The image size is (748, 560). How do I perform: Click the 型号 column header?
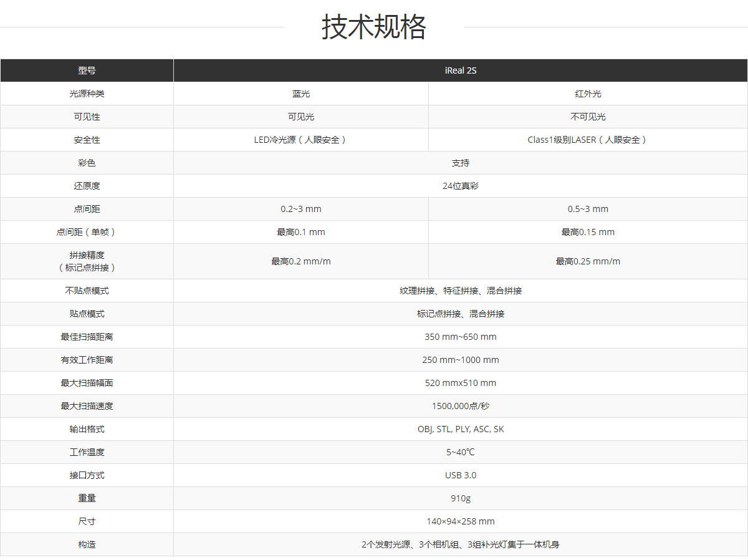pos(87,70)
